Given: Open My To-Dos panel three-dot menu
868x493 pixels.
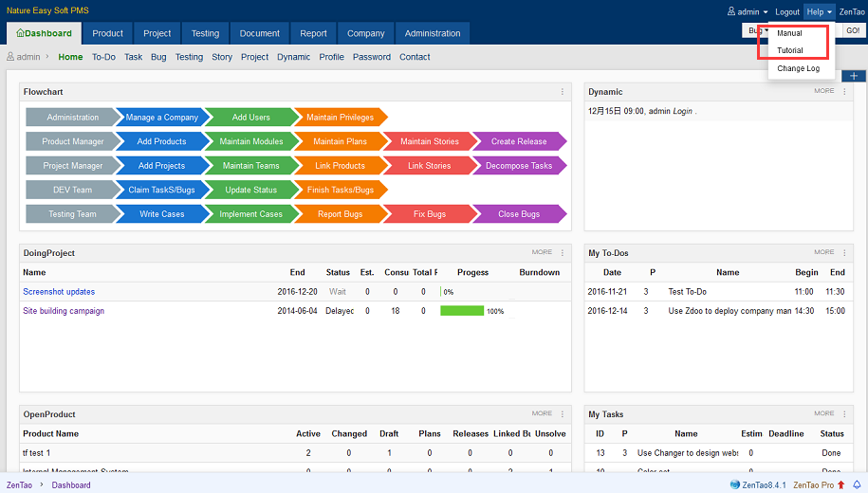Looking at the screenshot, I should (x=844, y=253).
